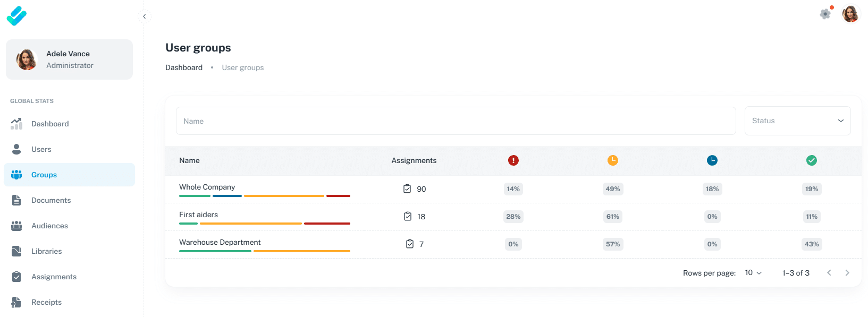Click the First aiders progress bar
This screenshot has width=868, height=317.
(265, 224)
